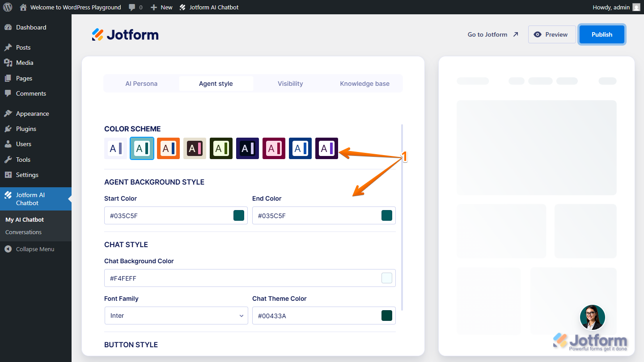Choose the dark green color scheme
The height and width of the screenshot is (362, 644).
221,148
